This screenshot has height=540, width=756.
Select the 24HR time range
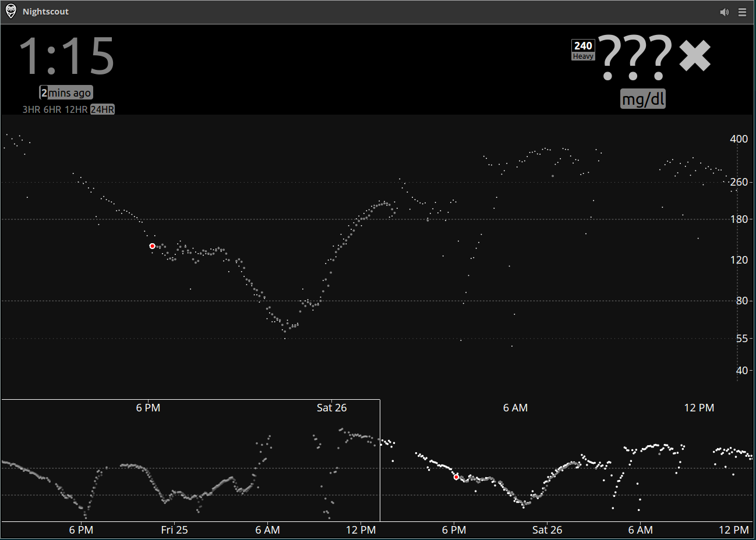[x=103, y=109]
